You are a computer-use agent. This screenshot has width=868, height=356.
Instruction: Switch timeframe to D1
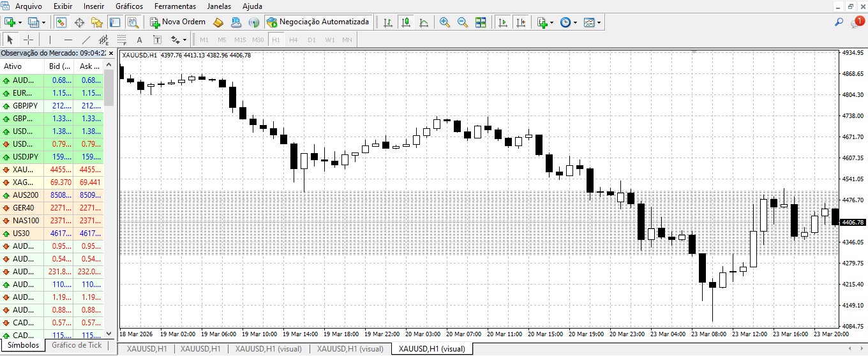point(311,40)
